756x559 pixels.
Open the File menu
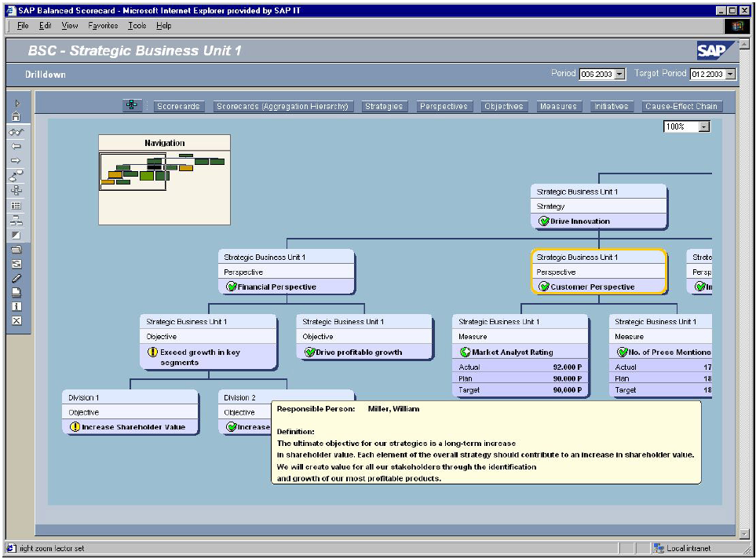(x=23, y=26)
